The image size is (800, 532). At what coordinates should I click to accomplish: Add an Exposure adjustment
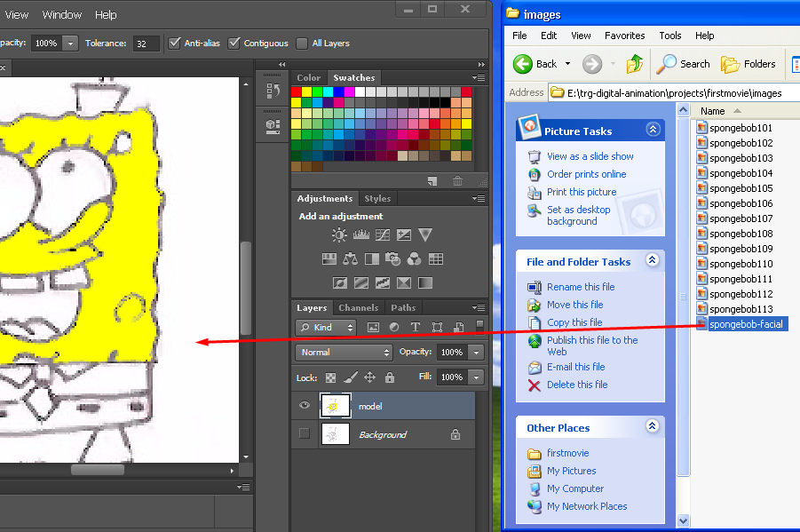pyautogui.click(x=404, y=234)
